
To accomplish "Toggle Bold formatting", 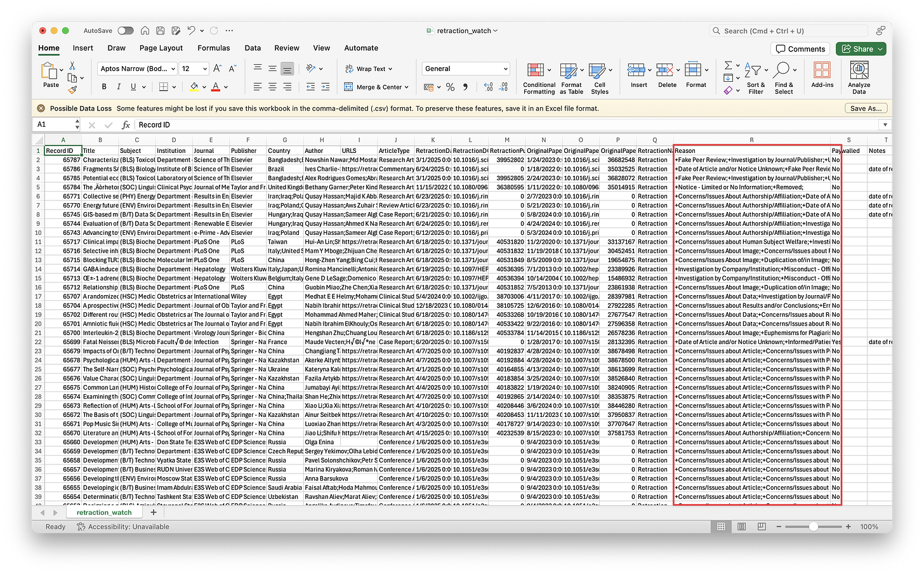I will (104, 87).
